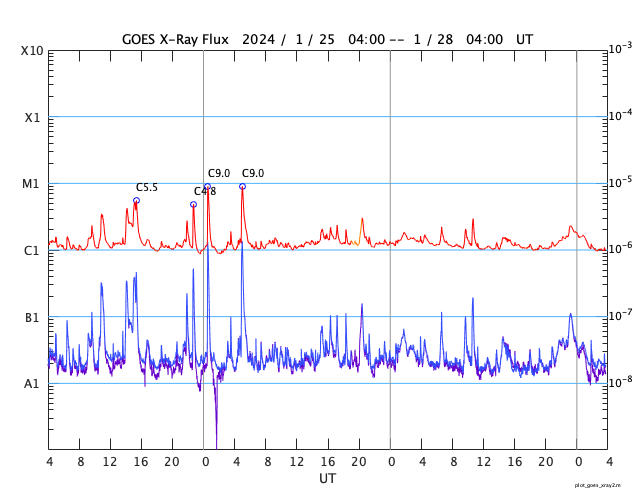Click the 10^-3 right-axis label

621,49
